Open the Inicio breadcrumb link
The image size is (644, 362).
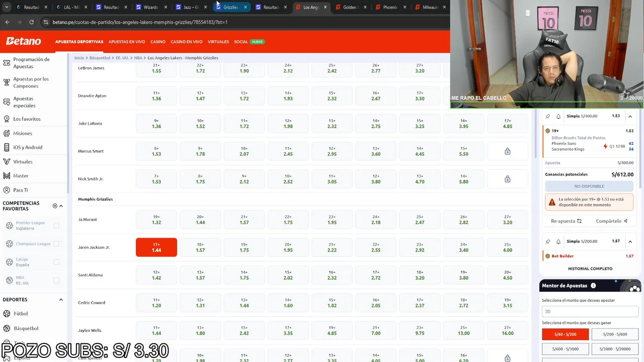point(79,58)
